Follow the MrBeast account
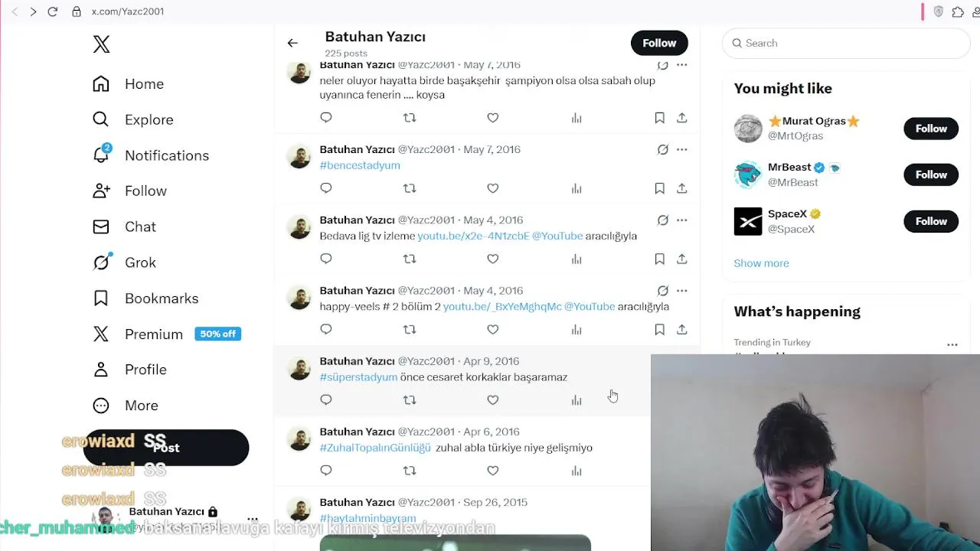The height and width of the screenshot is (551, 980). (x=931, y=174)
